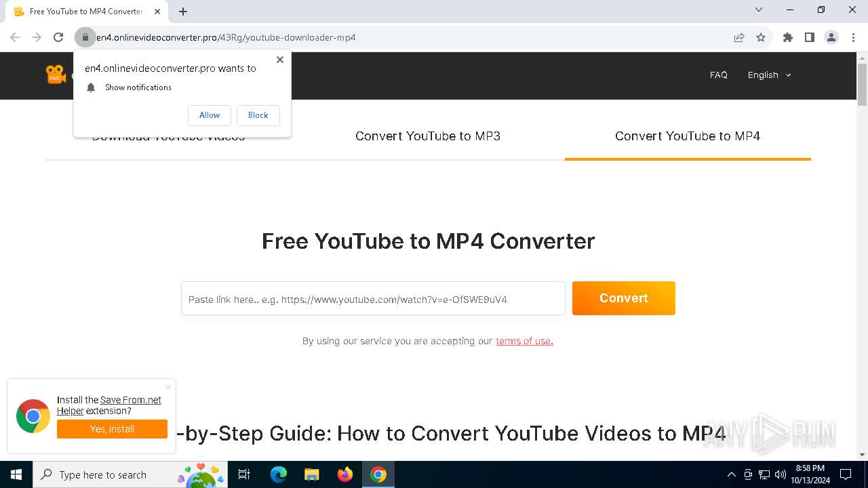Click the network tray icon

(x=764, y=474)
